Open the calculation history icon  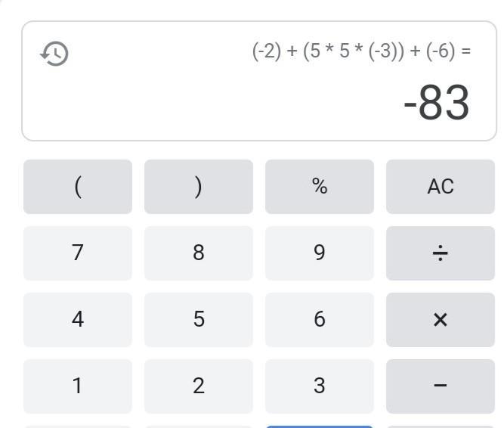coord(54,54)
